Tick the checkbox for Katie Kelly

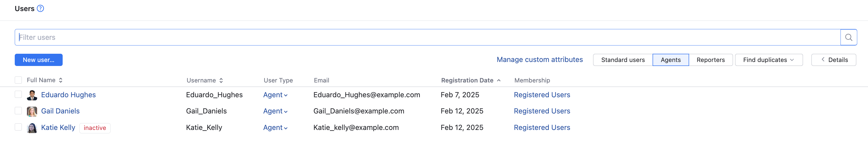pos(18,127)
